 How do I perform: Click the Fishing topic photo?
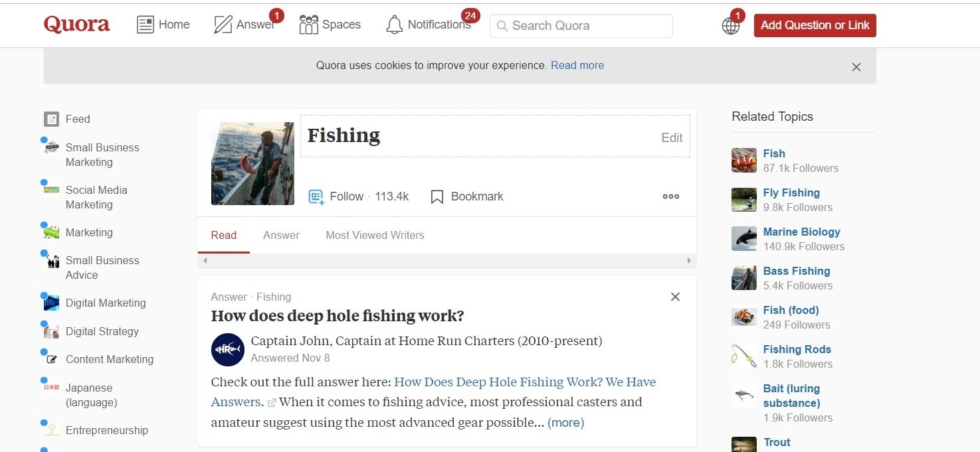coord(252,163)
